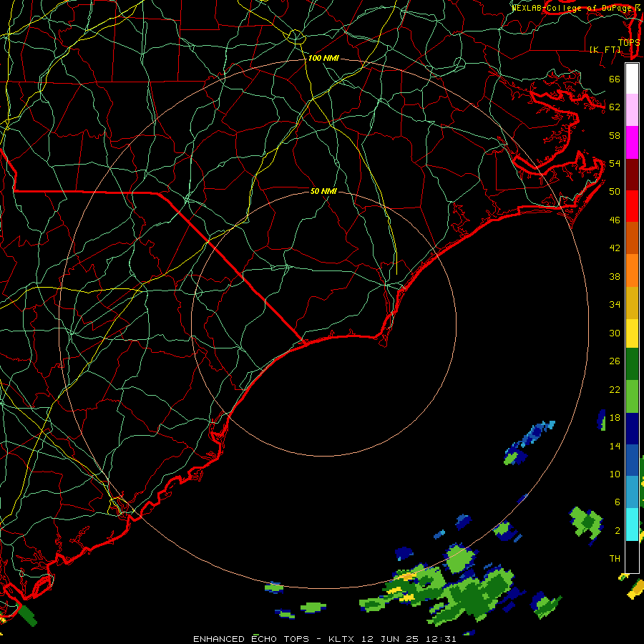Image resolution: width=644 pixels, height=644 pixels.
Task: Click the white swatch at the legend top
Action: (632, 79)
